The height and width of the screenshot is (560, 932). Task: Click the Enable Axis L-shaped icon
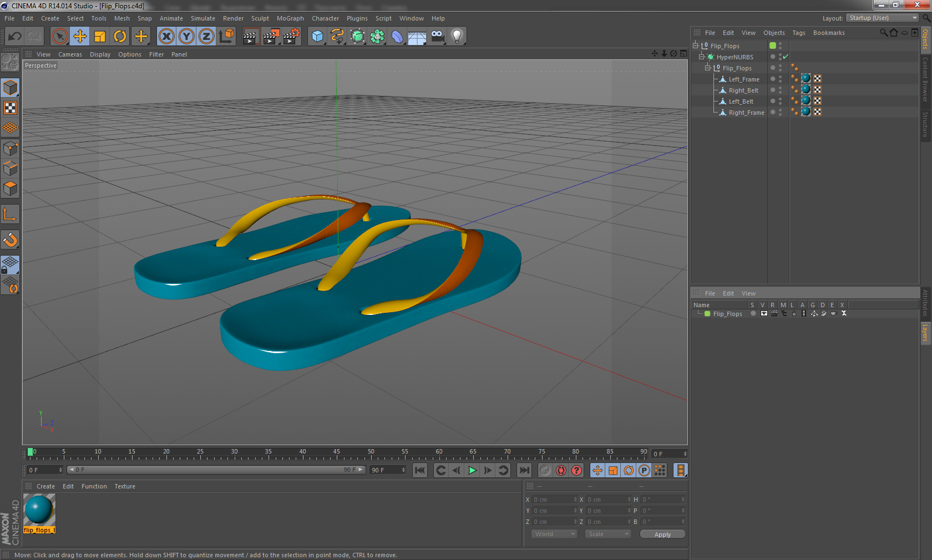pyautogui.click(x=11, y=214)
